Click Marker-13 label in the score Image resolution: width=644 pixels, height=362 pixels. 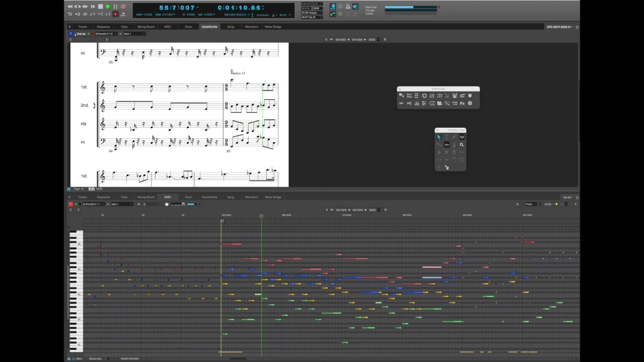pos(238,73)
